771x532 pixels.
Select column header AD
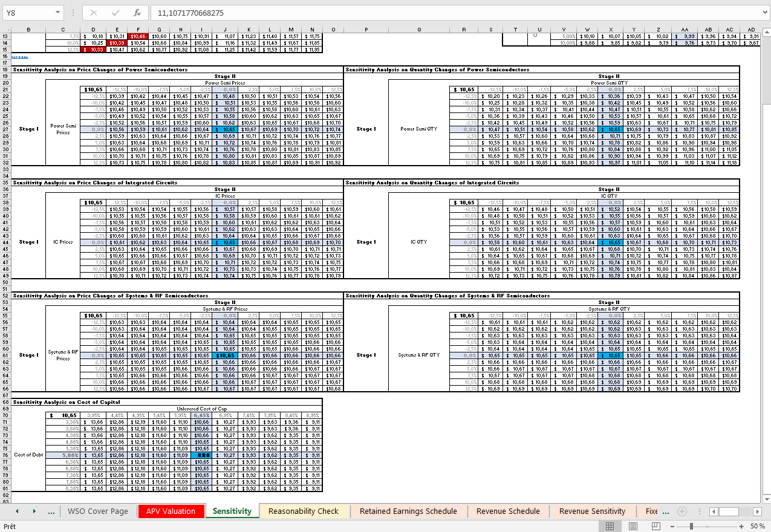coord(751,29)
